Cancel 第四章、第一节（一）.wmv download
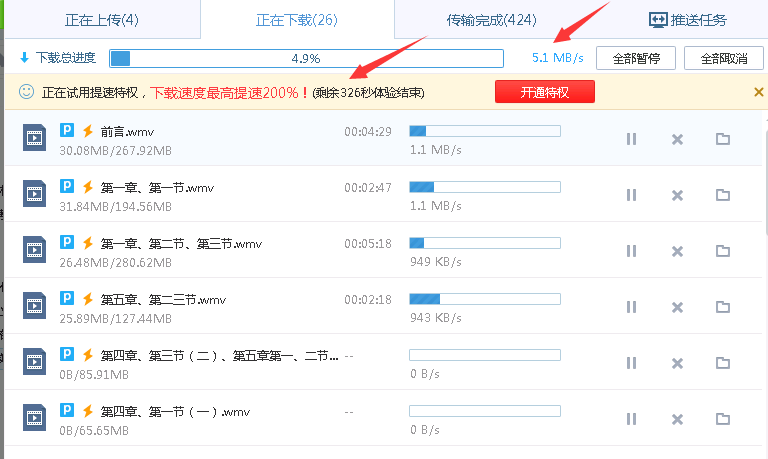Screen dimensions: 768x459 click(x=677, y=419)
